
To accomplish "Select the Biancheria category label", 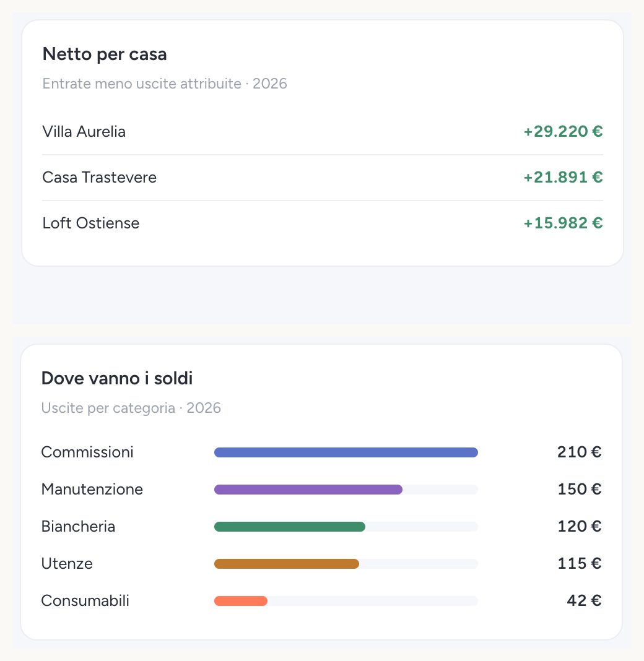I will [x=78, y=526].
